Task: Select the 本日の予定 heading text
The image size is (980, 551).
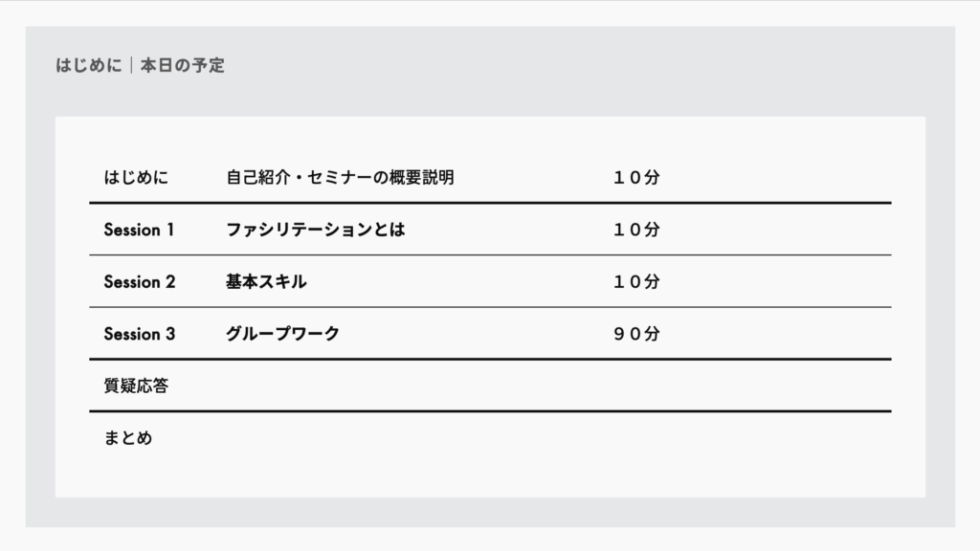Action: 183,66
